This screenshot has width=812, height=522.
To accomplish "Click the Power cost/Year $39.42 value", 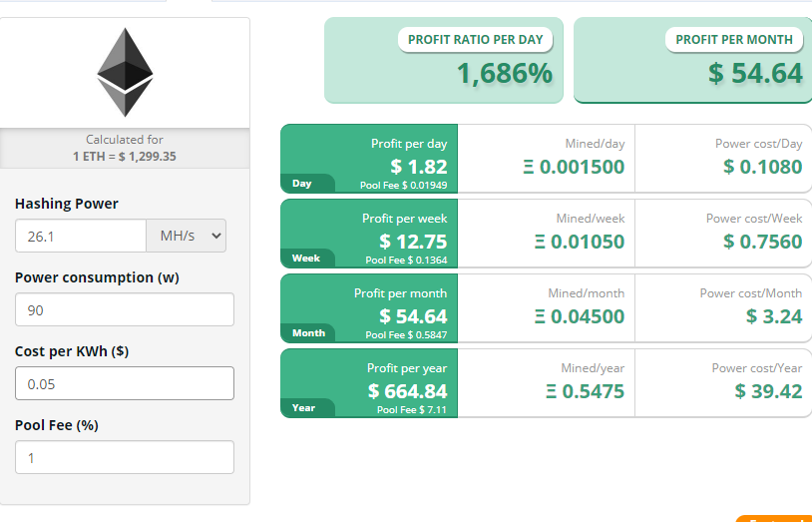I will coord(768,391).
